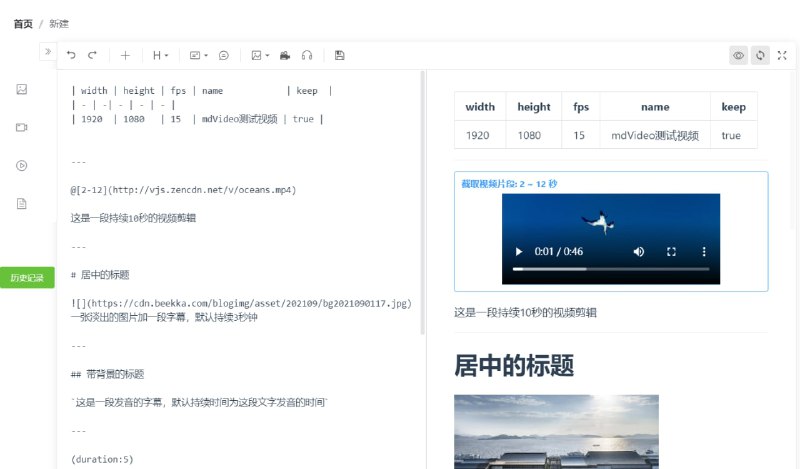The image size is (800, 469).
Task: Click the oceans.mp4 URL line in editor
Action: tap(183, 190)
